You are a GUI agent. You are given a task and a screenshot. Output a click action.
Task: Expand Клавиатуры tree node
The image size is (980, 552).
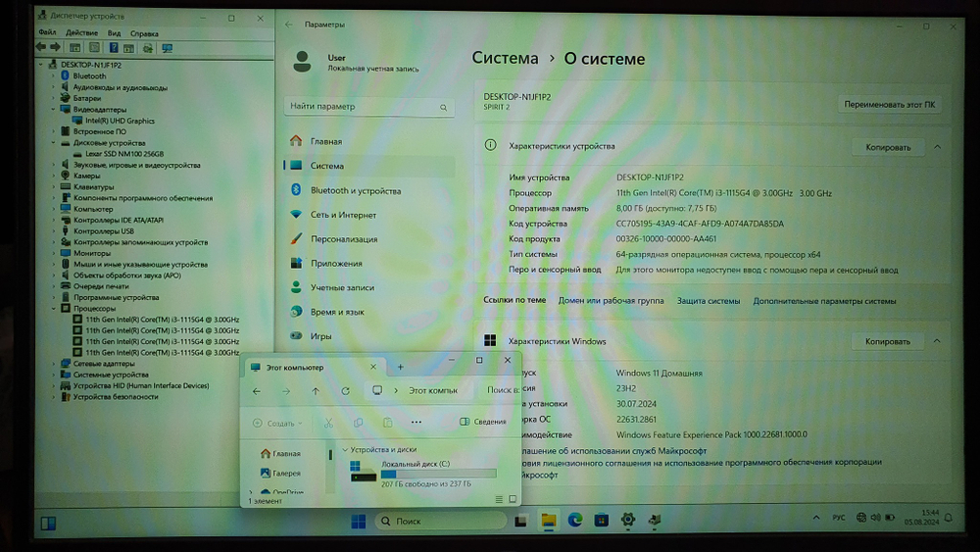54,187
